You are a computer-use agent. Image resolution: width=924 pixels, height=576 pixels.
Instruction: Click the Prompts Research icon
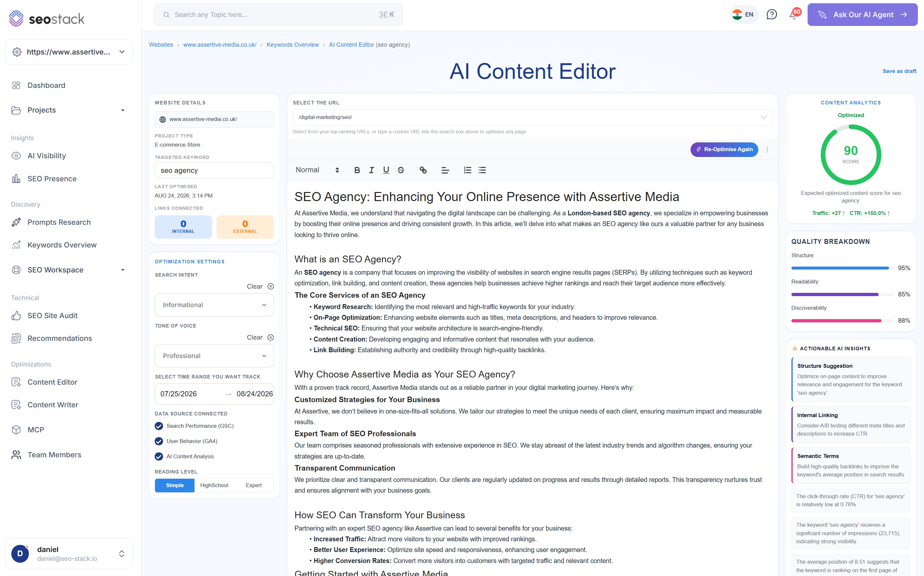coord(16,222)
